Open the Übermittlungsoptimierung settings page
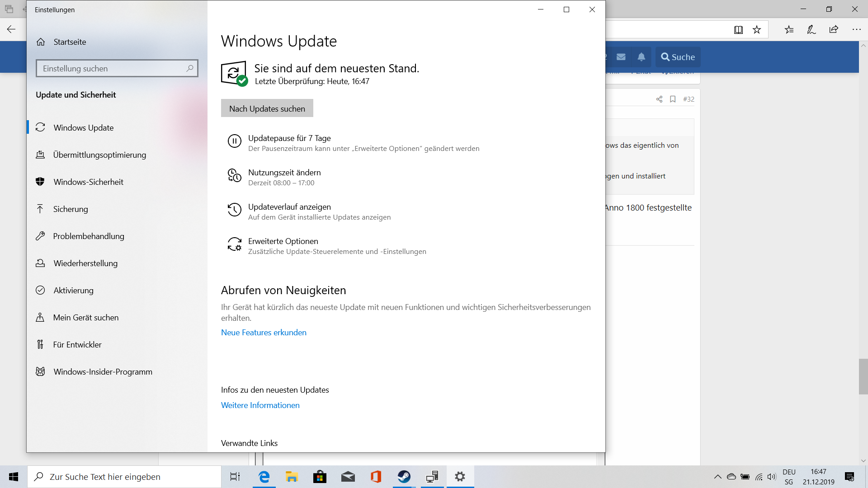Screen dimensions: 868x488 pos(99,155)
